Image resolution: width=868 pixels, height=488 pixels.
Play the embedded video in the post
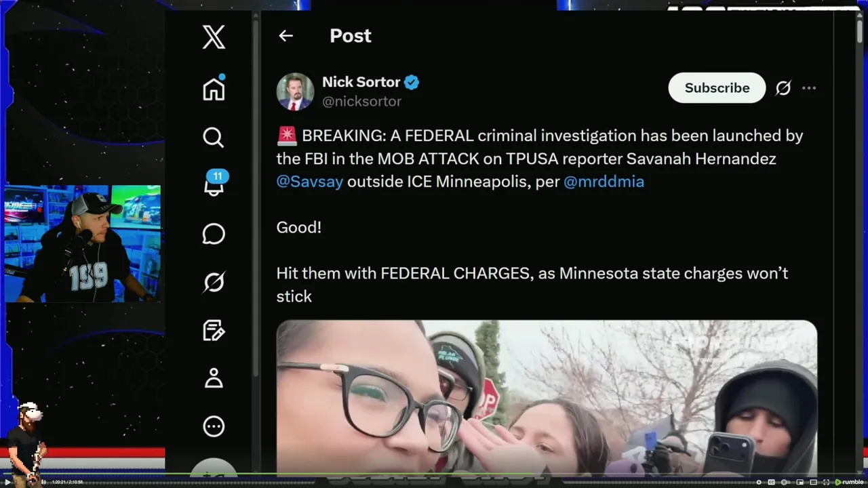[547, 397]
